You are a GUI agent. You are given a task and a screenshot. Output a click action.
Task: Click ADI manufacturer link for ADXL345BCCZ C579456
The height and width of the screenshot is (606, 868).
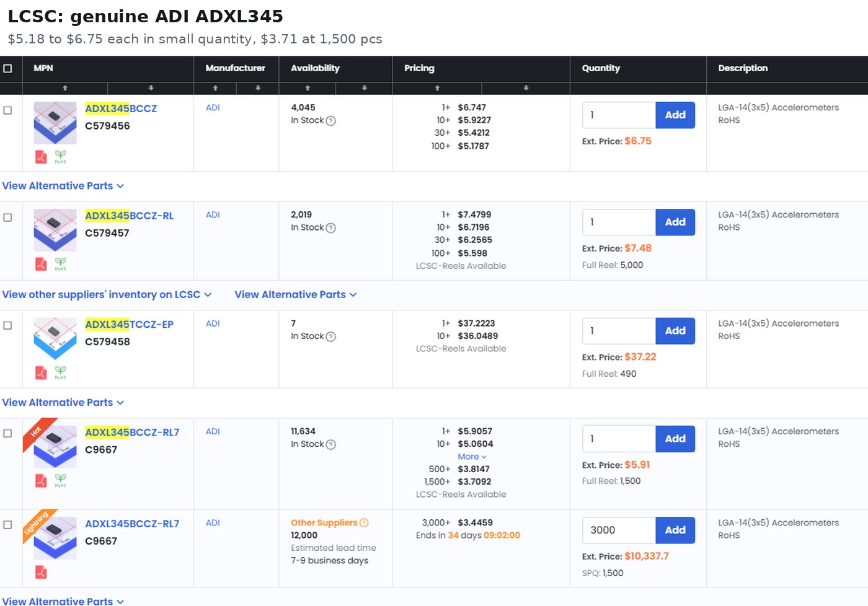click(x=213, y=108)
